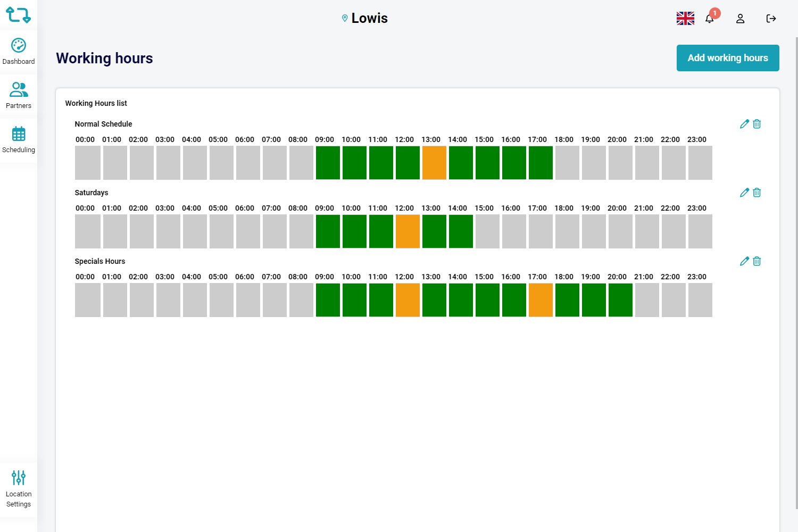Delete the Specials Hours schedule
The image size is (798, 532).
[757, 261]
